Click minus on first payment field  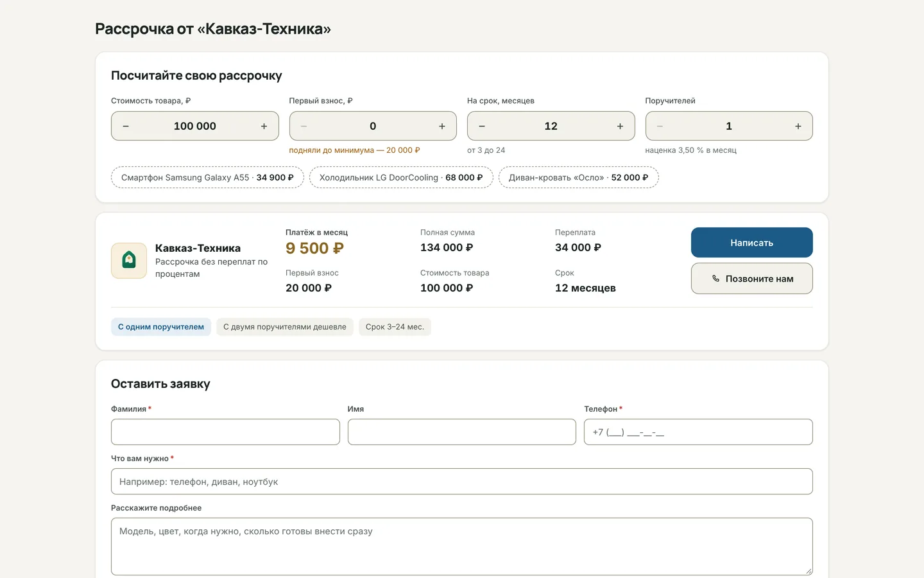[x=304, y=127]
